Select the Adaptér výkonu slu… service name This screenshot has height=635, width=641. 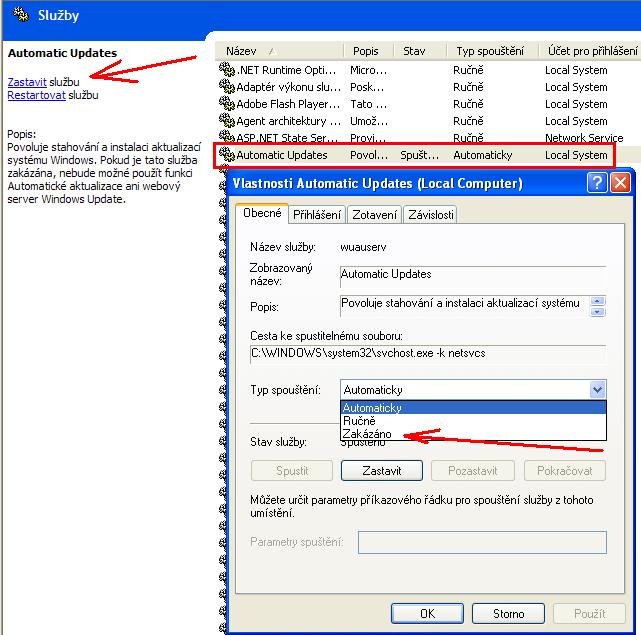point(289,87)
